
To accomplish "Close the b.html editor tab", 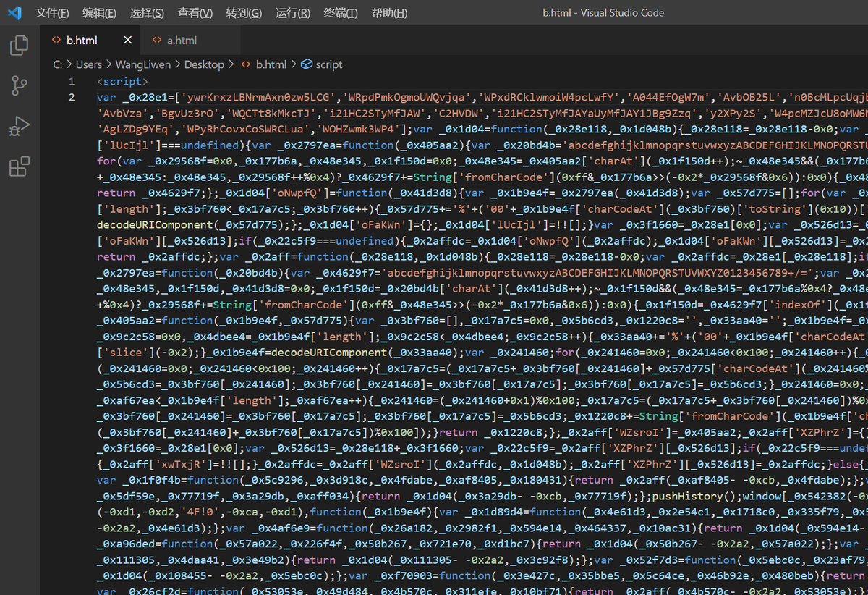I will coord(128,41).
